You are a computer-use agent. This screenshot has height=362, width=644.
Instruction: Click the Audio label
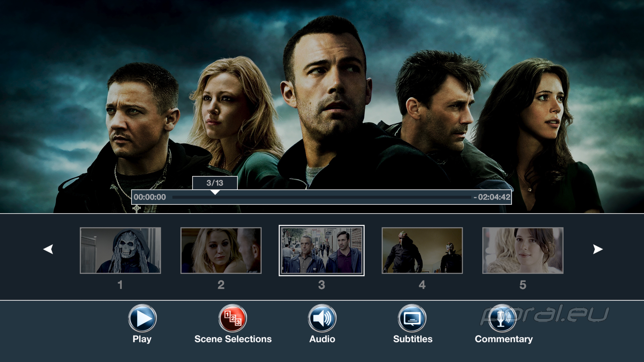coord(322,339)
